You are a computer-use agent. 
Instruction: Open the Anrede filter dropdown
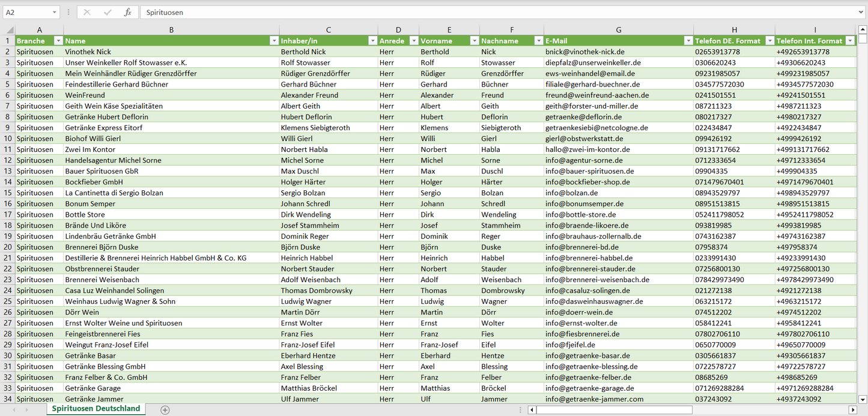[413, 41]
